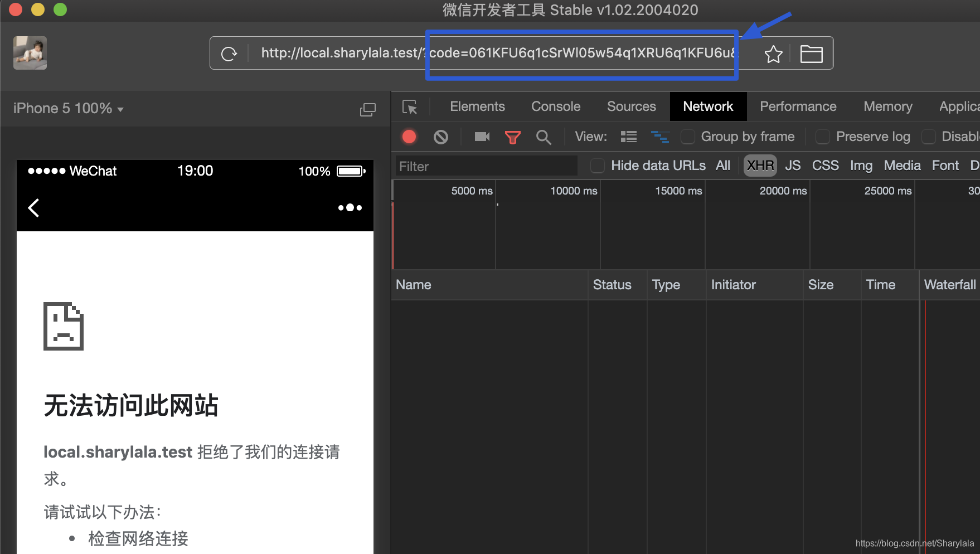The height and width of the screenshot is (554, 980).
Task: Pop out the simulator with the window icon
Action: 368,109
